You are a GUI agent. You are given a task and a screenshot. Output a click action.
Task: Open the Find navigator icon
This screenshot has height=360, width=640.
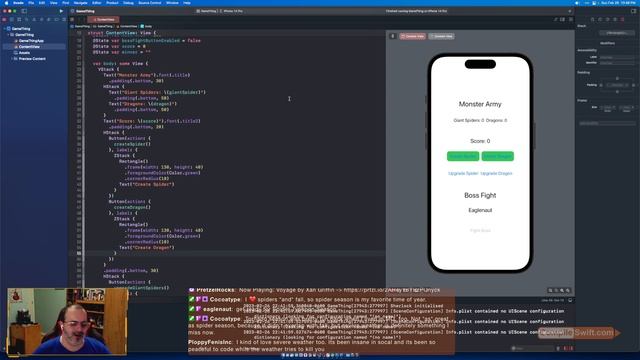[27, 19]
